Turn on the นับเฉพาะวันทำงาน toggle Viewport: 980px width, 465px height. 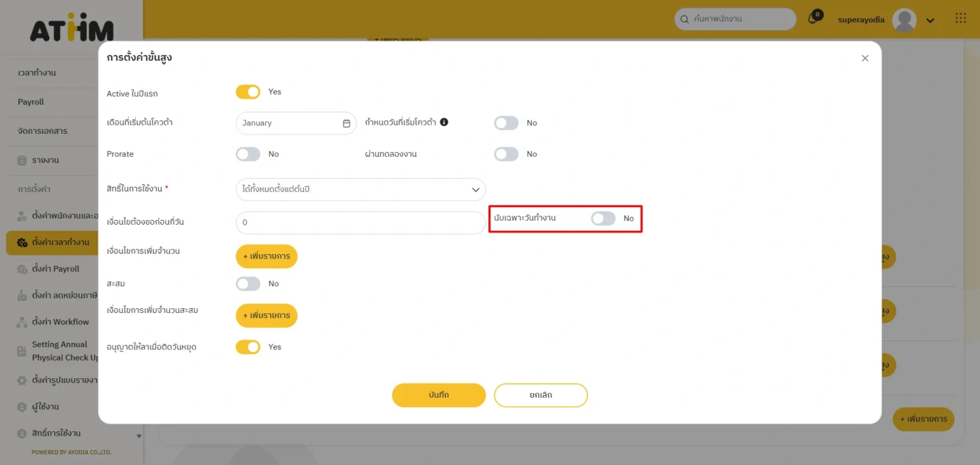click(603, 218)
